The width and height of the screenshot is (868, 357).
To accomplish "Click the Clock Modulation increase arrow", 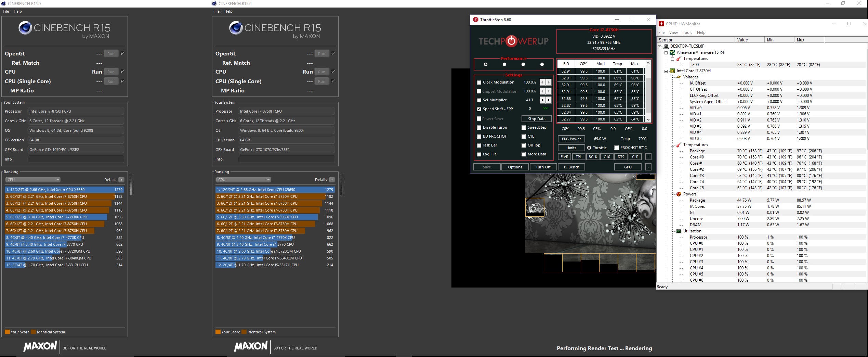I will [x=549, y=82].
